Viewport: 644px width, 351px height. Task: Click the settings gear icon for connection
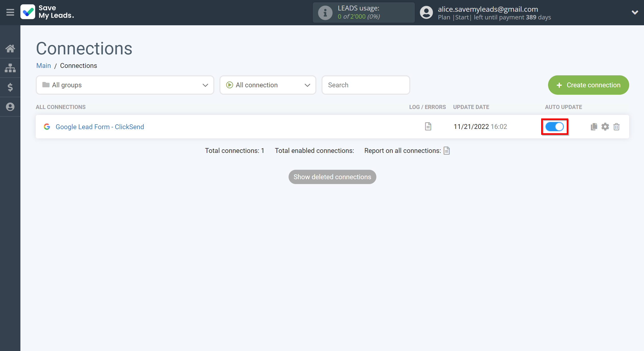605,127
